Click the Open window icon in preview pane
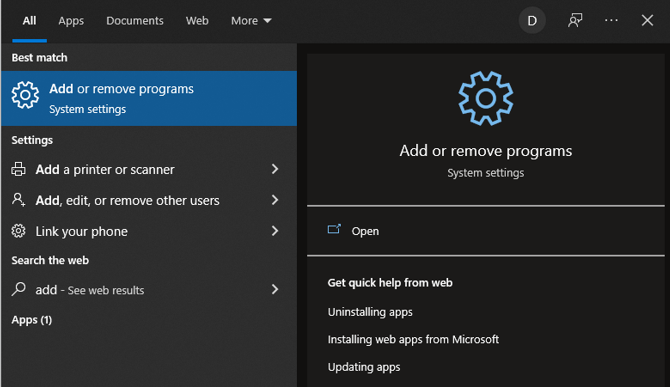This screenshot has height=387, width=670. click(334, 229)
